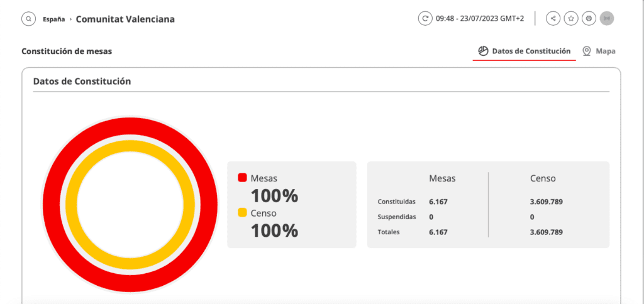Click the star favorite icon
The height and width of the screenshot is (304, 644).
pyautogui.click(x=570, y=18)
